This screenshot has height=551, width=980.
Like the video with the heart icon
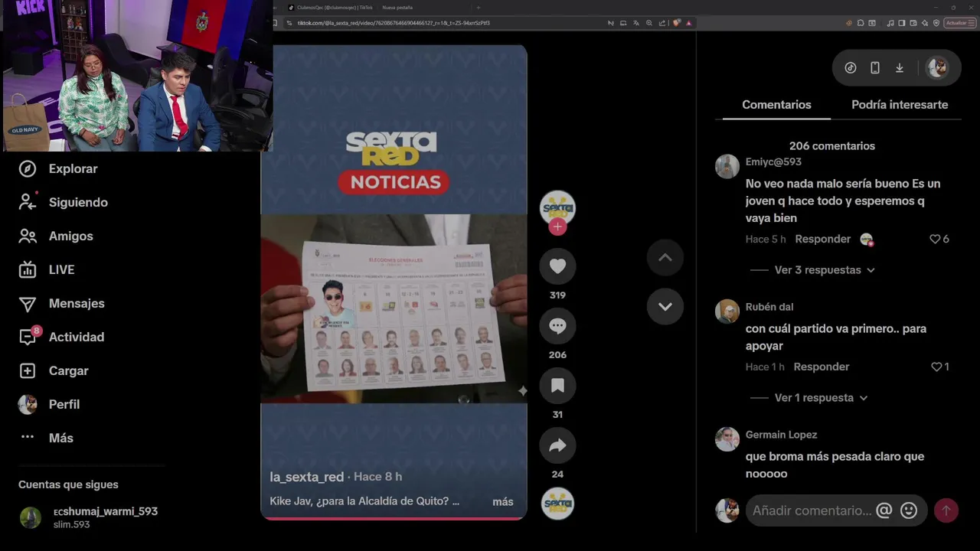tap(557, 266)
